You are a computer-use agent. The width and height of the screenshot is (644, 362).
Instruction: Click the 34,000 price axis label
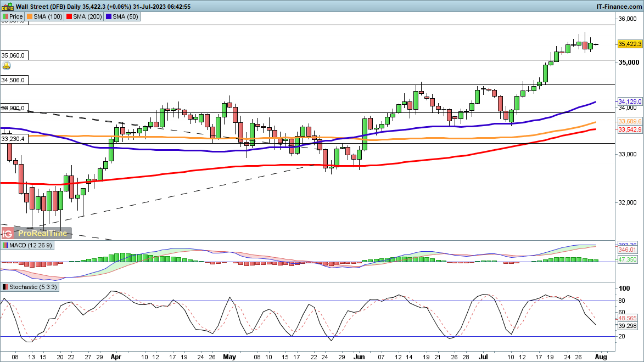[x=628, y=108]
